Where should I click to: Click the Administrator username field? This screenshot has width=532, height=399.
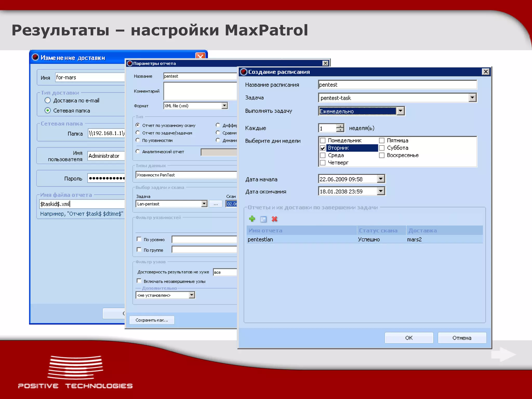106,156
